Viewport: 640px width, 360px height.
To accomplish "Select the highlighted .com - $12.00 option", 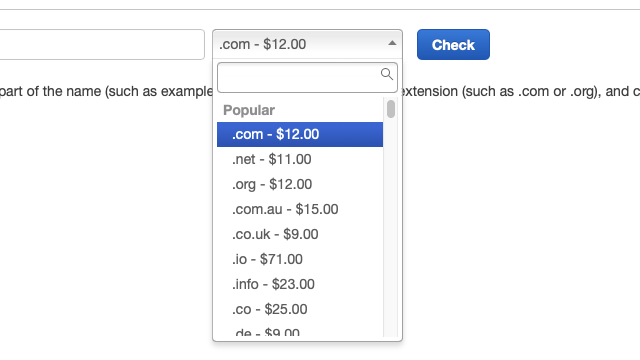I will click(300, 134).
